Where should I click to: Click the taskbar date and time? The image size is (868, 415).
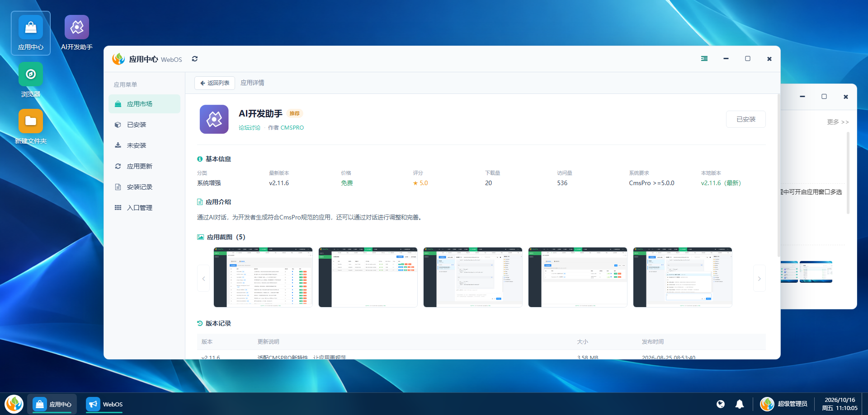[840, 404]
